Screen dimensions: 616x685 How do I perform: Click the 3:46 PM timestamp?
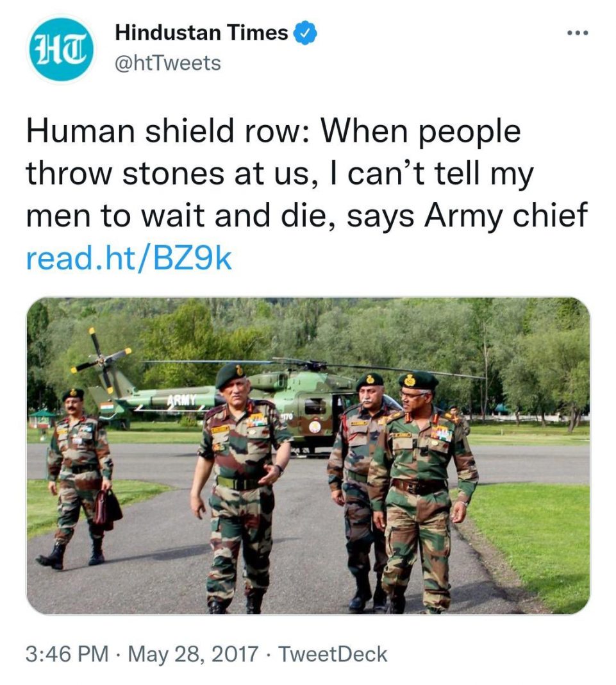(67, 654)
